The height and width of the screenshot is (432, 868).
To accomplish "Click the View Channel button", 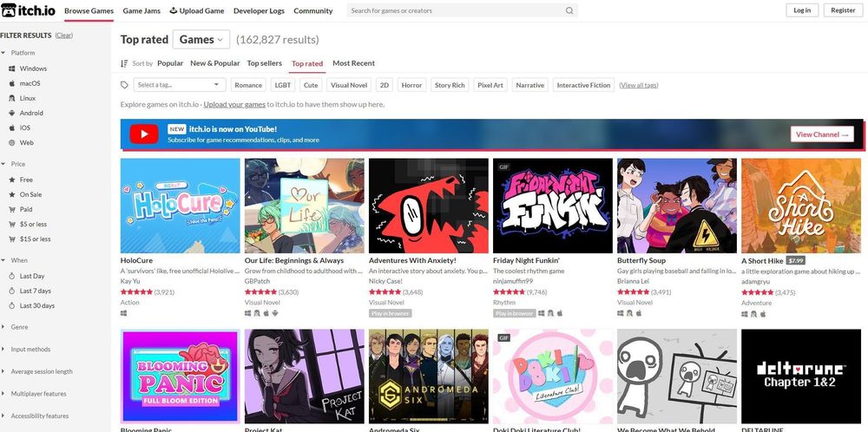I will click(x=822, y=134).
